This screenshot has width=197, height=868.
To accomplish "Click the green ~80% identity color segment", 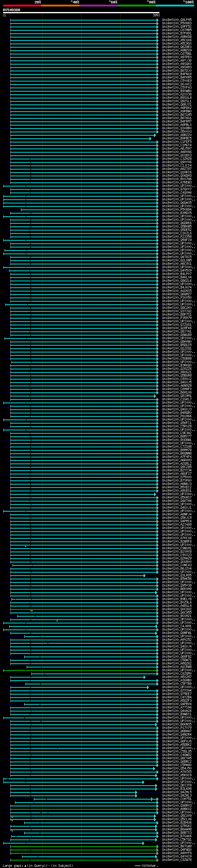I will (137, 6).
